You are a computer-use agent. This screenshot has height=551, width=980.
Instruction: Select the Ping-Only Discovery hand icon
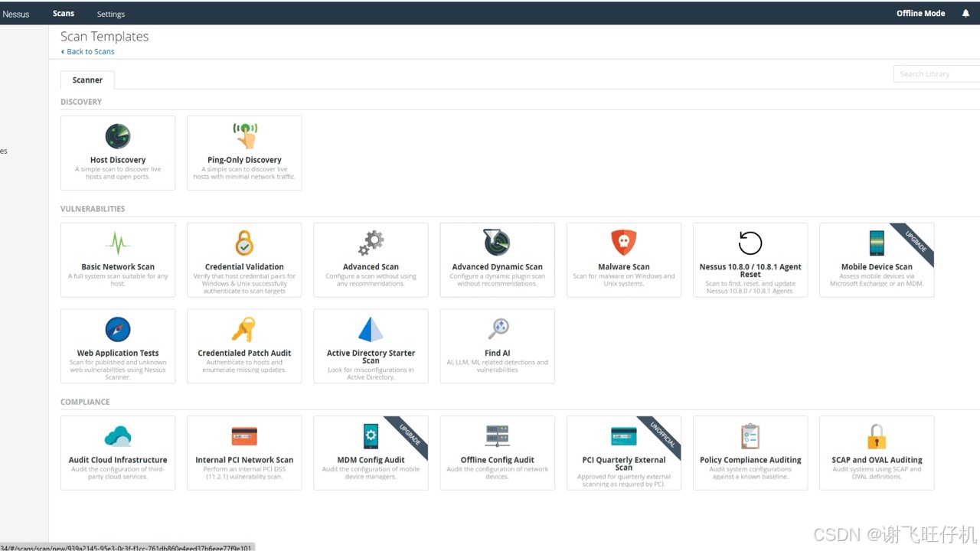click(245, 136)
